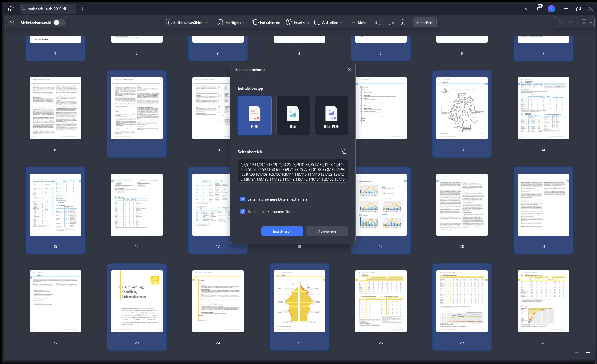Click the help question mark icon
The image size is (597, 364).
coord(11,23)
